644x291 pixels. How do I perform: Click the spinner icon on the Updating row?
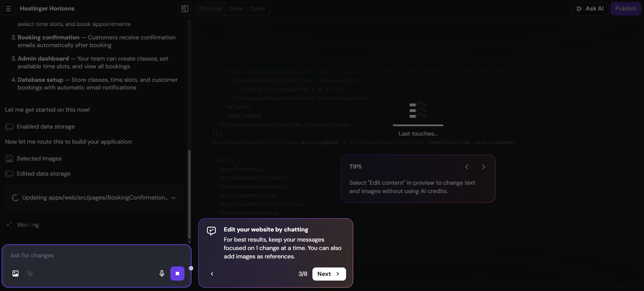[15, 198]
